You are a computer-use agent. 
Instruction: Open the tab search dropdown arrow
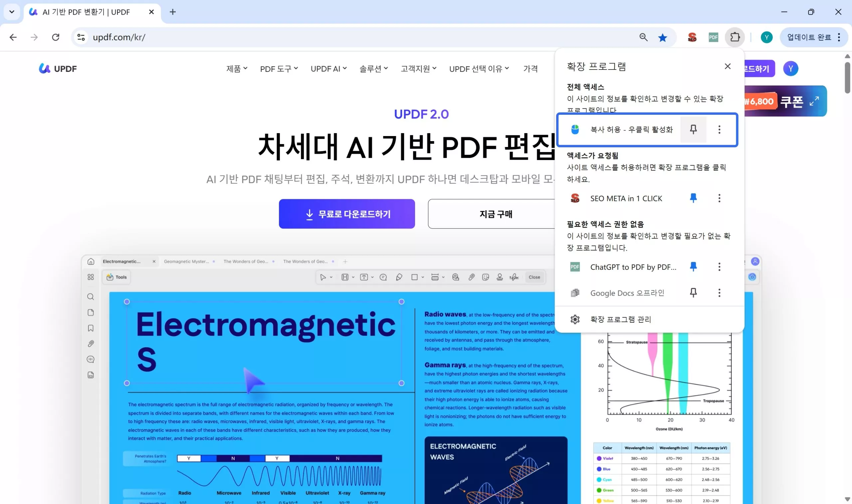coord(12,12)
